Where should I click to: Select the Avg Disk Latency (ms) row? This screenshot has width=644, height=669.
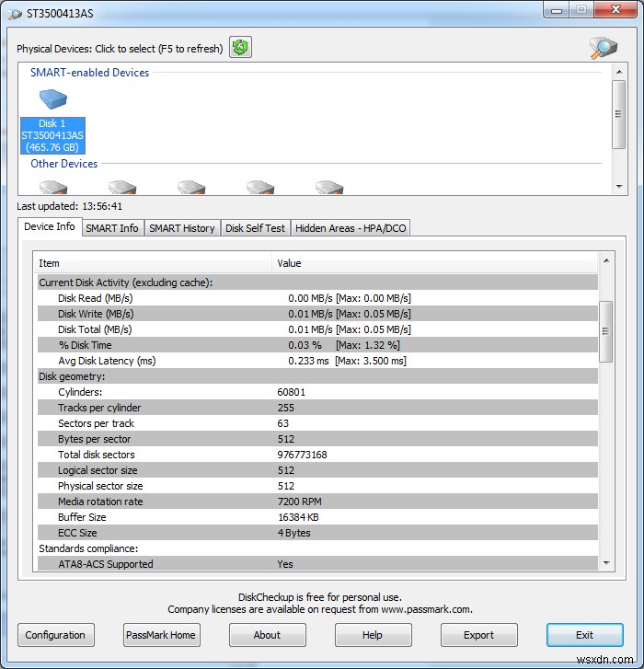(317, 361)
